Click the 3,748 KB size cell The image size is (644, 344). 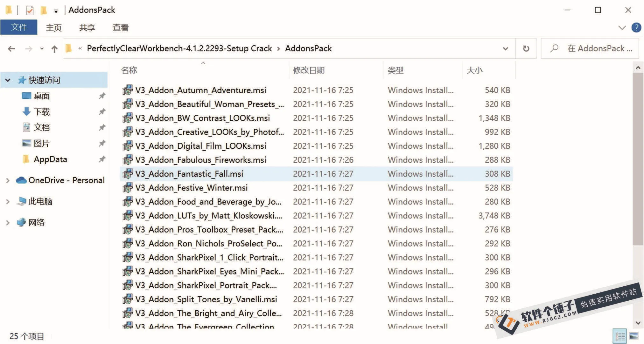(494, 216)
